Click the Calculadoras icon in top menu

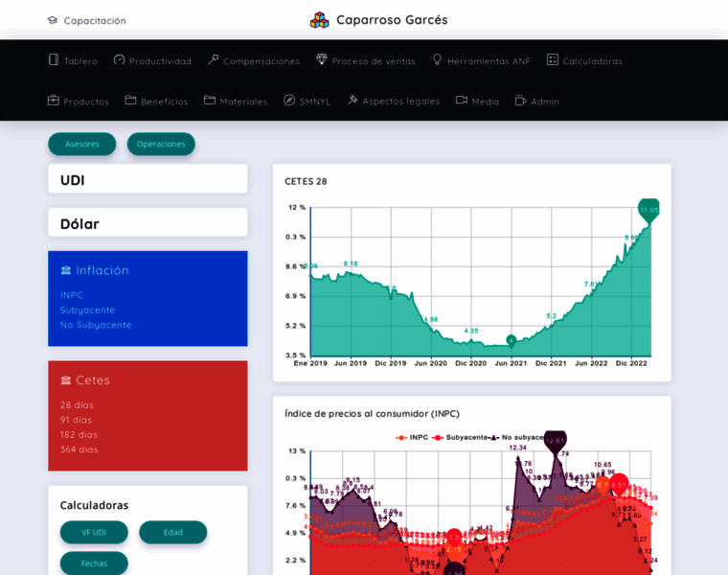click(x=553, y=60)
